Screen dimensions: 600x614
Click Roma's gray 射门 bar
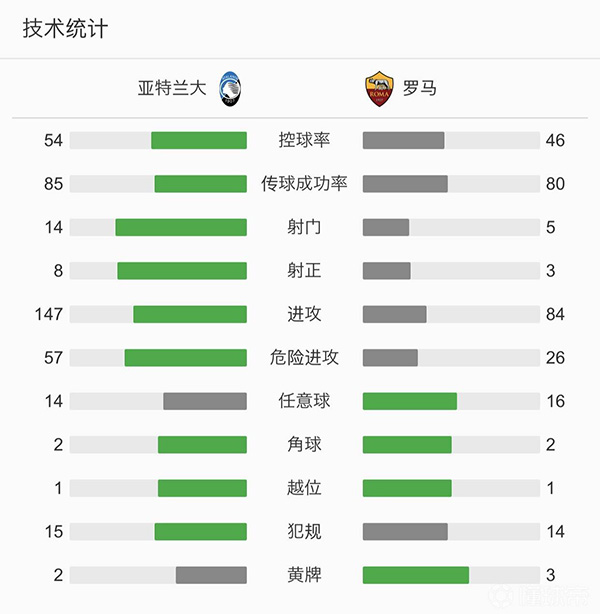[385, 227]
